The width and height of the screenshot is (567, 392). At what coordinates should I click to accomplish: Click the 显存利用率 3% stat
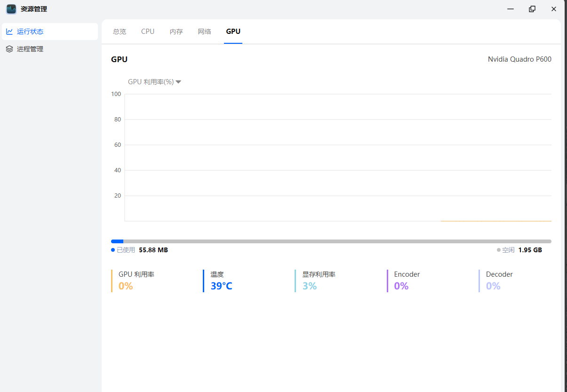pyautogui.click(x=318, y=281)
